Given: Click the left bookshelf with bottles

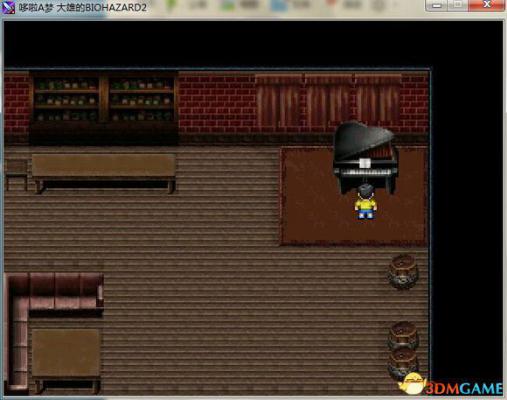Looking at the screenshot, I should coord(66,99).
